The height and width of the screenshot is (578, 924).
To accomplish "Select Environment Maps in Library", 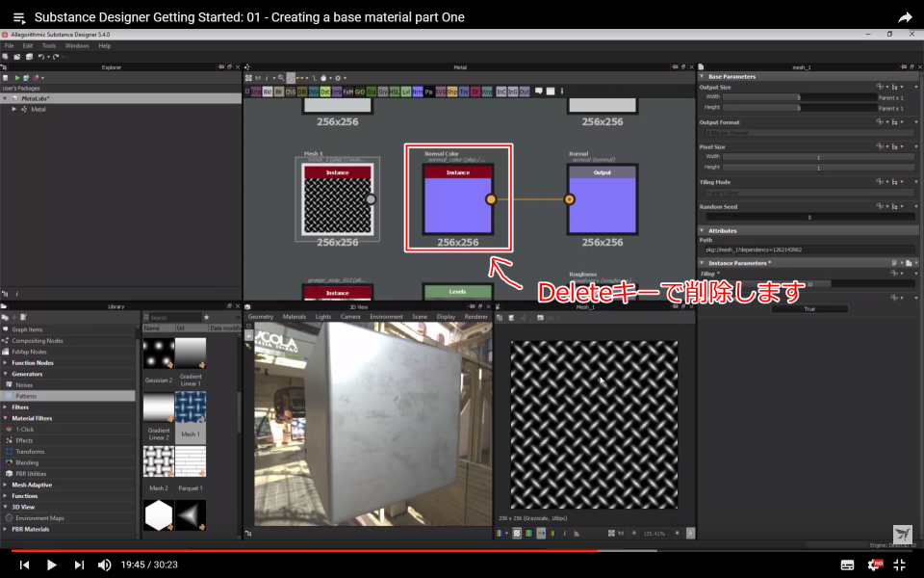I will point(39,518).
